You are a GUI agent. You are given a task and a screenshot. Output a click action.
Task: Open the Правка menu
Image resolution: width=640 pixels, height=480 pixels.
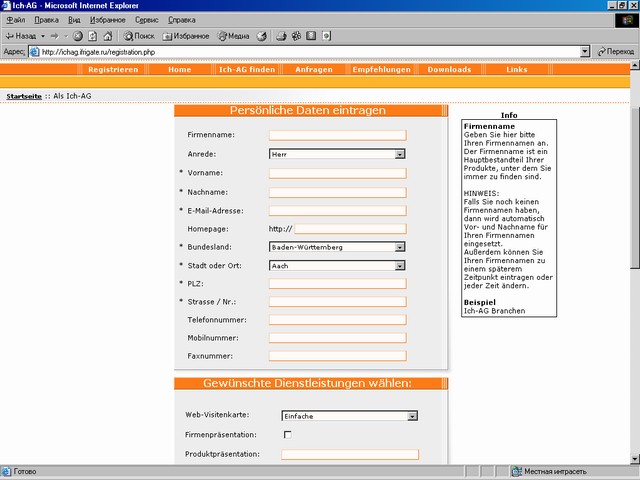(46, 20)
